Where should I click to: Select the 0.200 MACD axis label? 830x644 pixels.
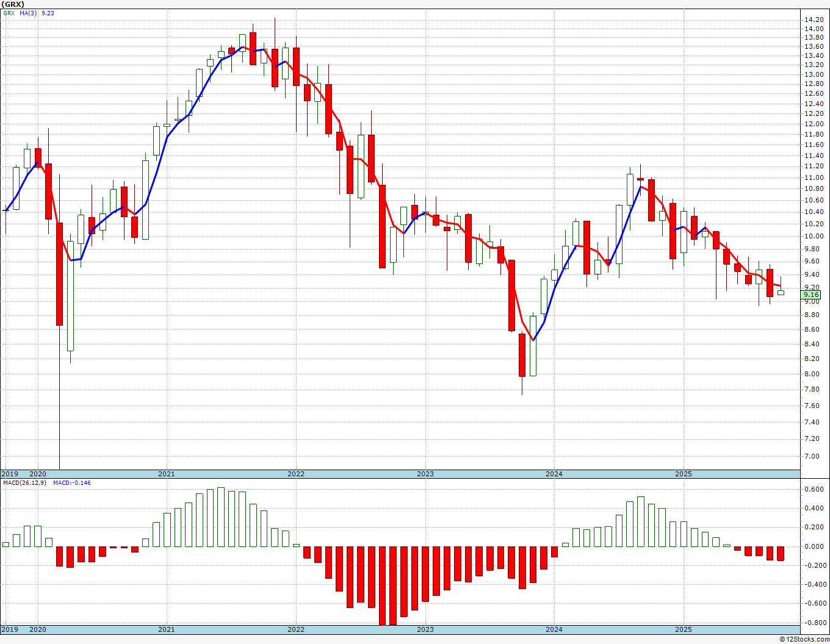[813, 527]
